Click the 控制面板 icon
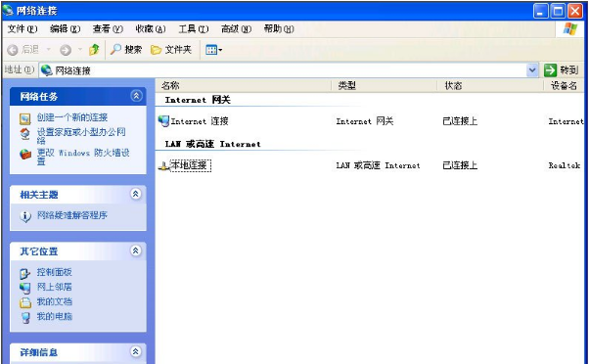Viewport: 589px width, 364px height. click(x=24, y=273)
